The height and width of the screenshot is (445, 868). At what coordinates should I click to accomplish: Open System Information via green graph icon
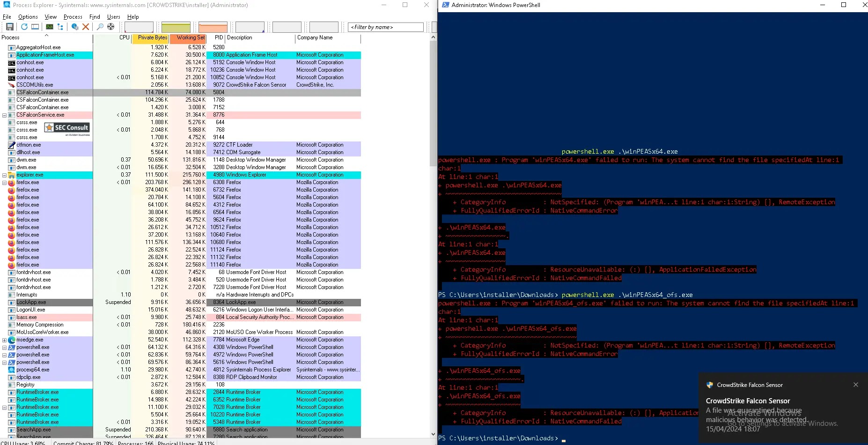[49, 27]
